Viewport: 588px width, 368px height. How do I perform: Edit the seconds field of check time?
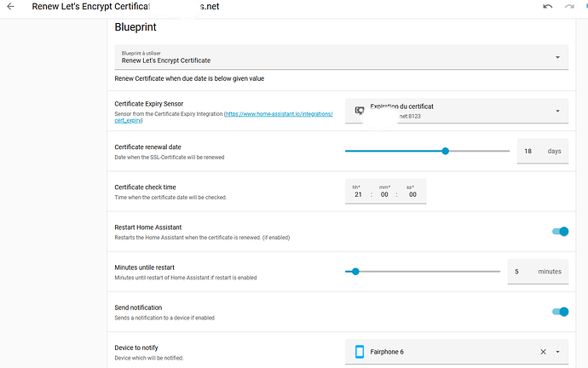412,194
